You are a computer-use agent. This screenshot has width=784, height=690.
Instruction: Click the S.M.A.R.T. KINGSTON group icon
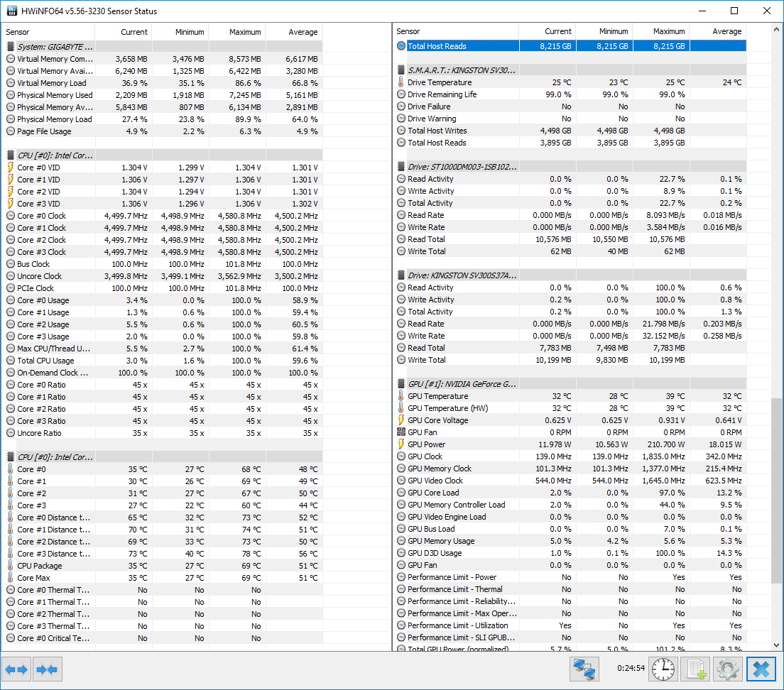click(x=401, y=70)
